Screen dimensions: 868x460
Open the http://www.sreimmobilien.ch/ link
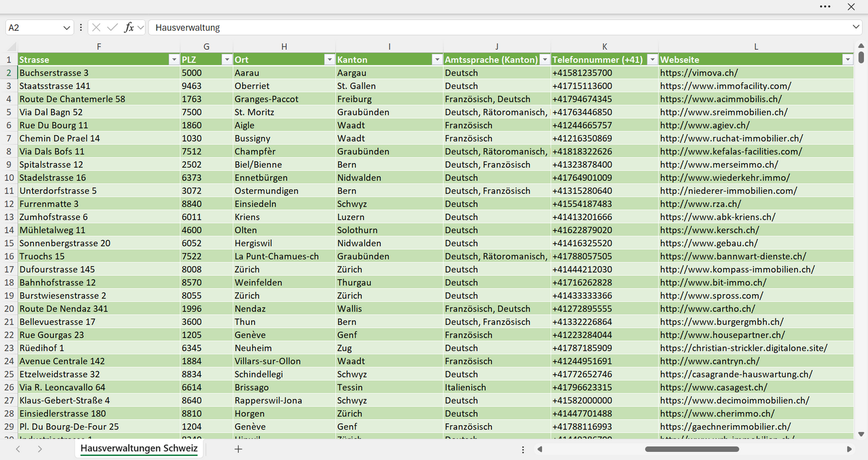click(723, 112)
